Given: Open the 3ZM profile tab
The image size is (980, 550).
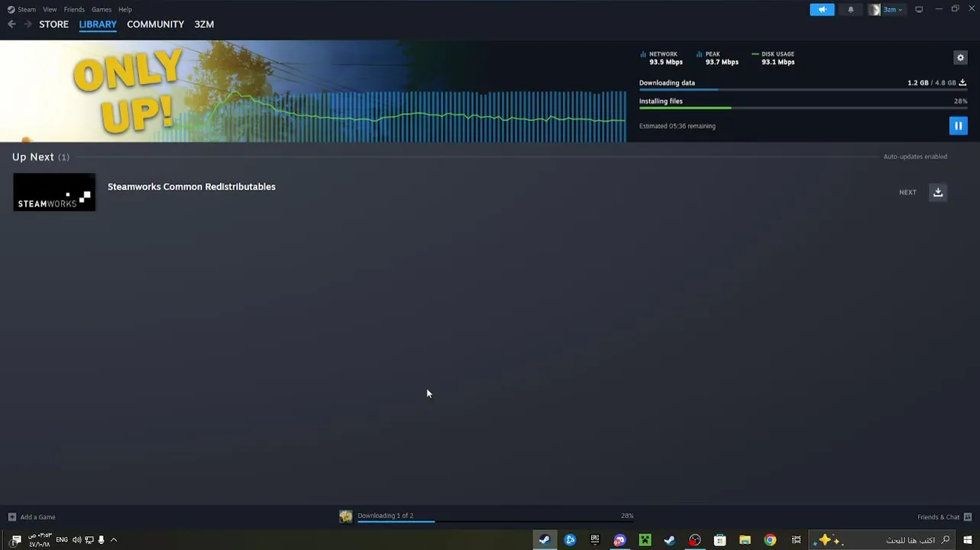Looking at the screenshot, I should (x=204, y=24).
